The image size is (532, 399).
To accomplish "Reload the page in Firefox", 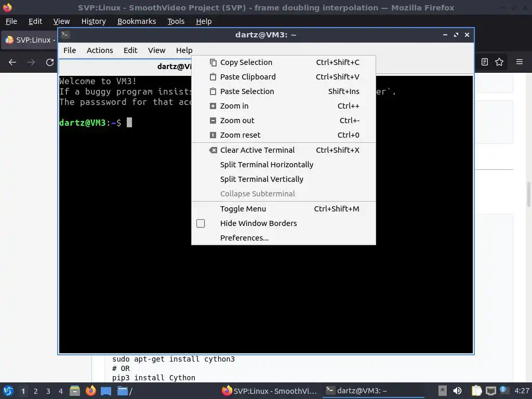I will [50, 62].
